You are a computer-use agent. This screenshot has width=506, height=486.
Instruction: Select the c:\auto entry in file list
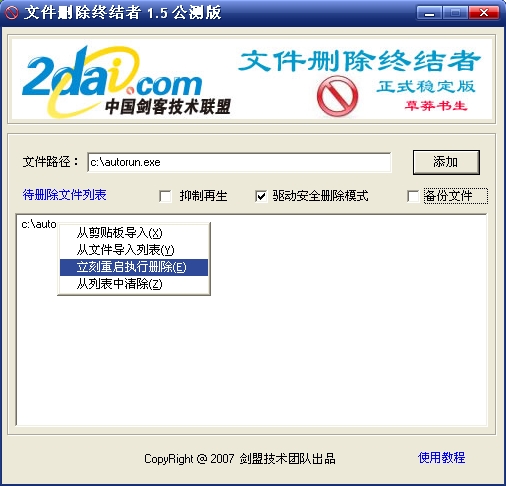click(x=39, y=224)
